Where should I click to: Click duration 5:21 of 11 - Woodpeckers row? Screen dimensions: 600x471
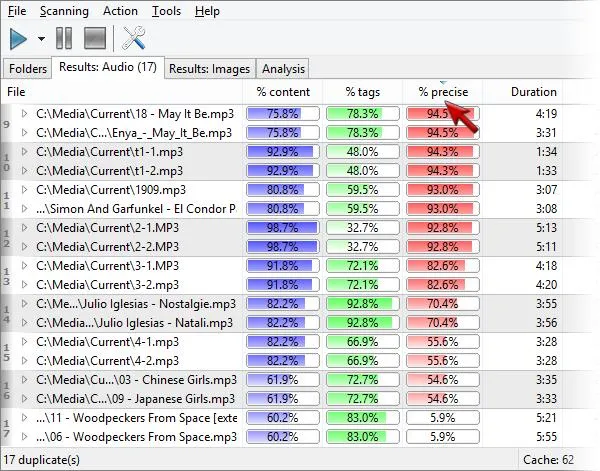[546, 418]
